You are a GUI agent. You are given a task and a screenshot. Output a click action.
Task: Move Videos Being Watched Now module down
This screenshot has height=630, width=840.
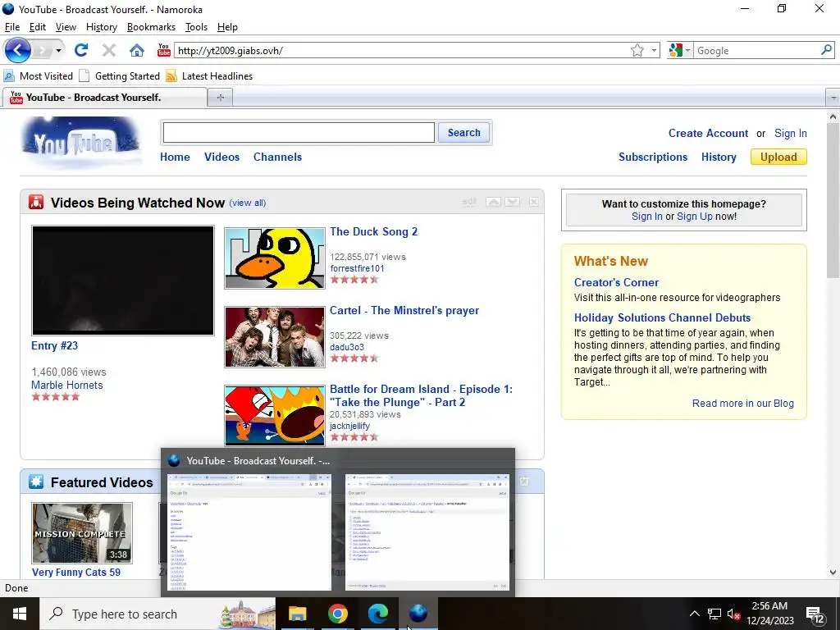tap(512, 202)
